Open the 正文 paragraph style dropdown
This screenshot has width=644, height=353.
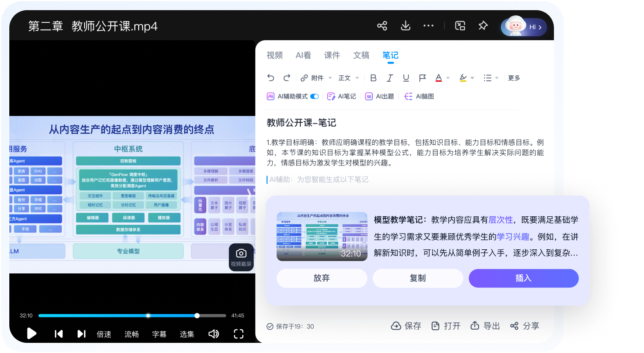349,78
